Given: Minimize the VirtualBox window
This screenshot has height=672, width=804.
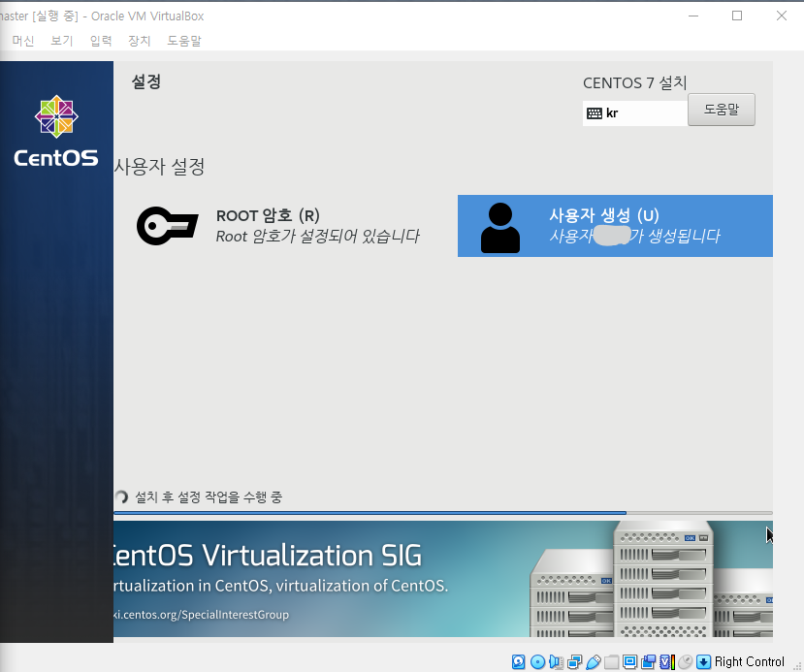Looking at the screenshot, I should 693,16.
